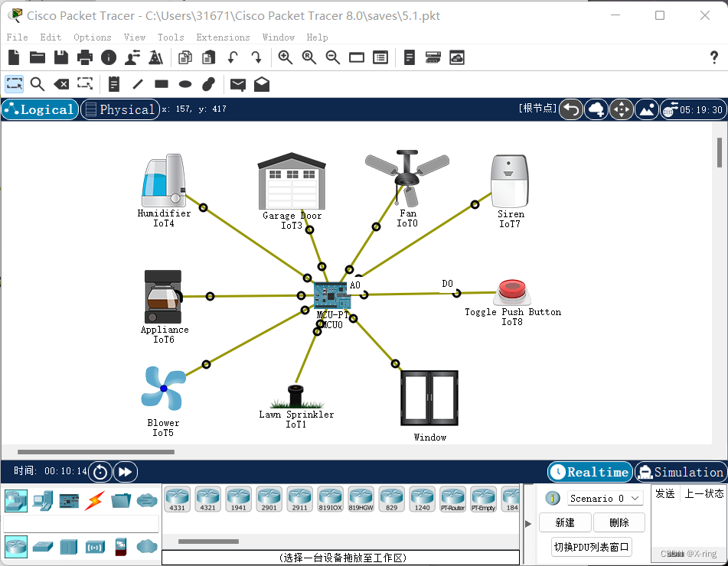Click the Copy toolbar icon
728x566 pixels.
185,57
